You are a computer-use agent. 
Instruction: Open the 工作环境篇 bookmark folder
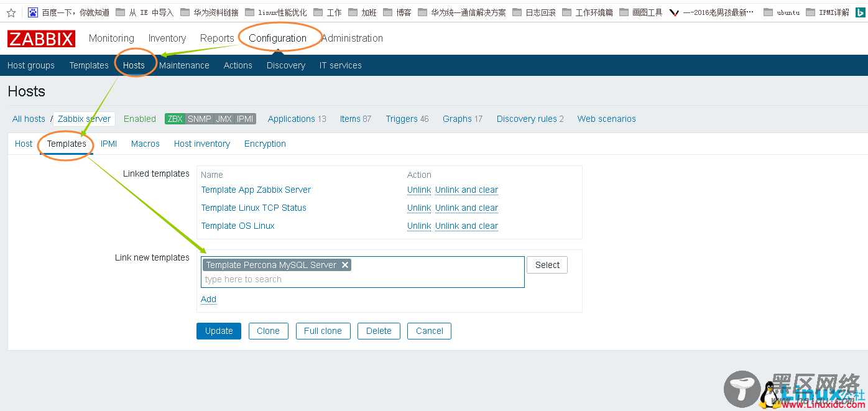588,12
